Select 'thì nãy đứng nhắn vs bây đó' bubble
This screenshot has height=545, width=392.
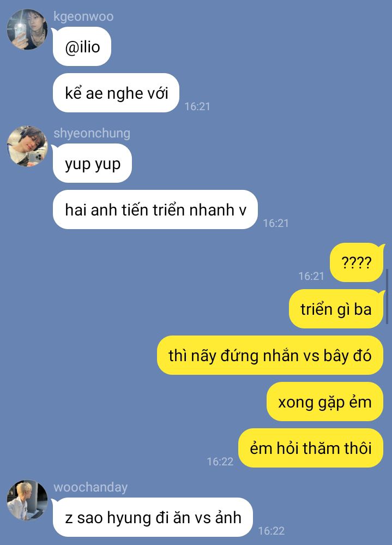pyautogui.click(x=270, y=355)
